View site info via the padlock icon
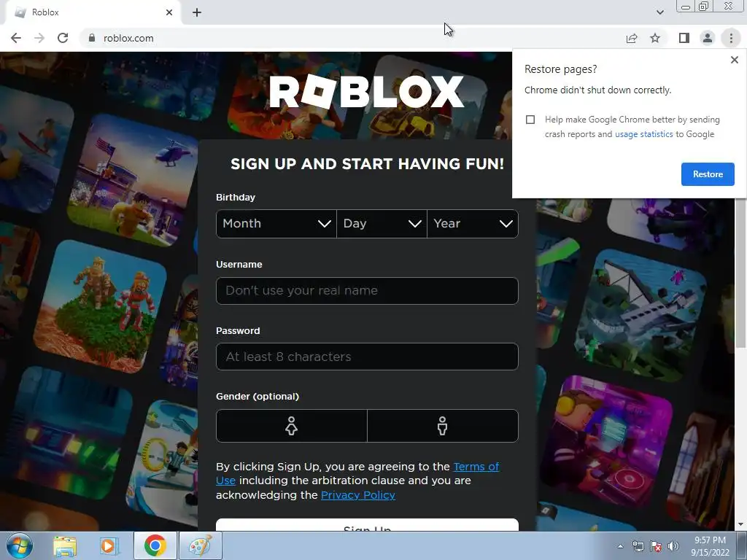Image resolution: width=747 pixels, height=560 pixels. (92, 38)
